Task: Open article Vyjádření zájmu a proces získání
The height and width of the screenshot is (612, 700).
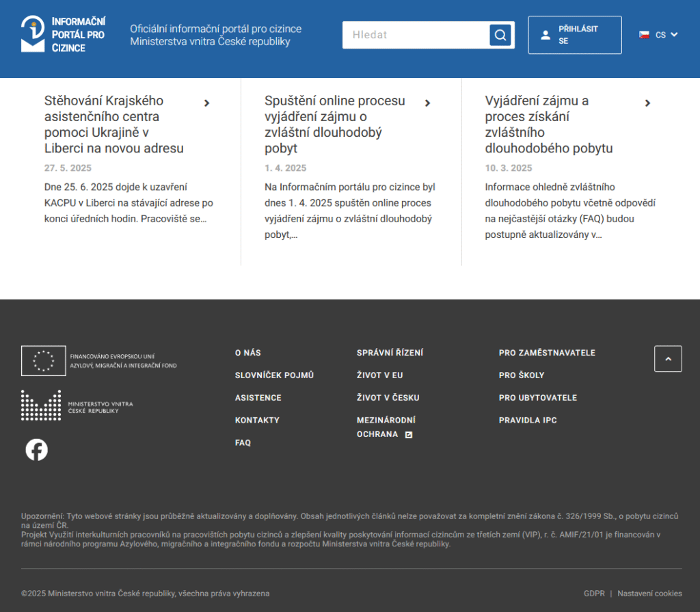Action: pos(549,124)
